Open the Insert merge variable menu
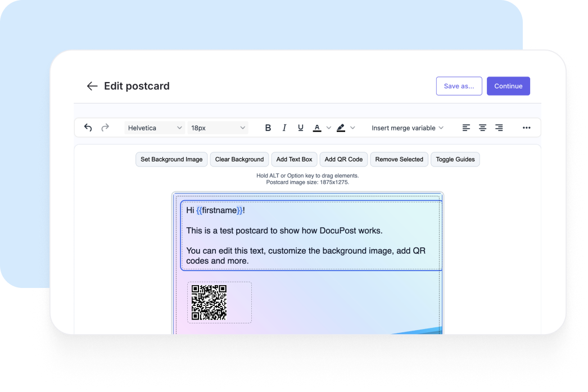 pos(408,128)
